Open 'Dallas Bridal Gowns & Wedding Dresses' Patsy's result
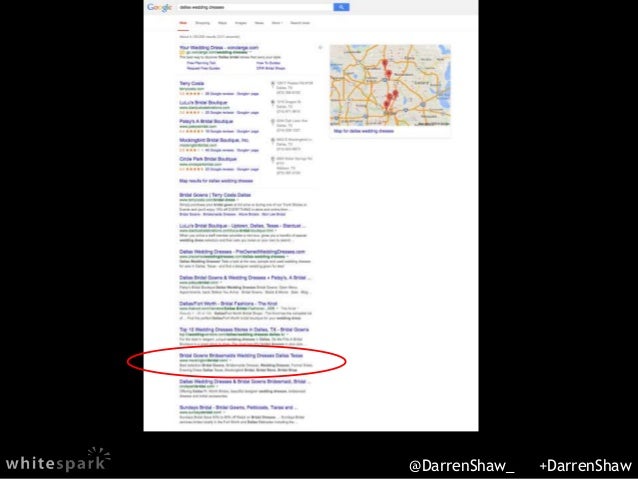638x479 pixels. click(x=245, y=278)
